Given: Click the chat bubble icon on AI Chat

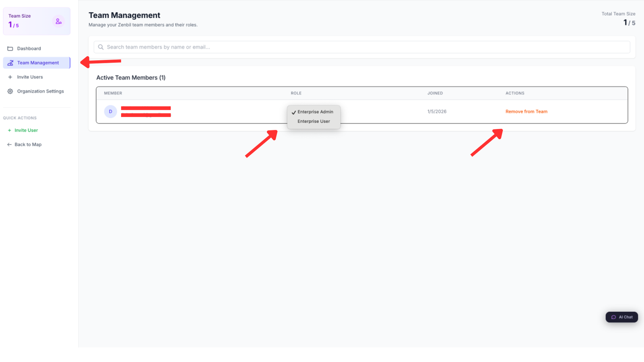Looking at the screenshot, I should [x=613, y=317].
